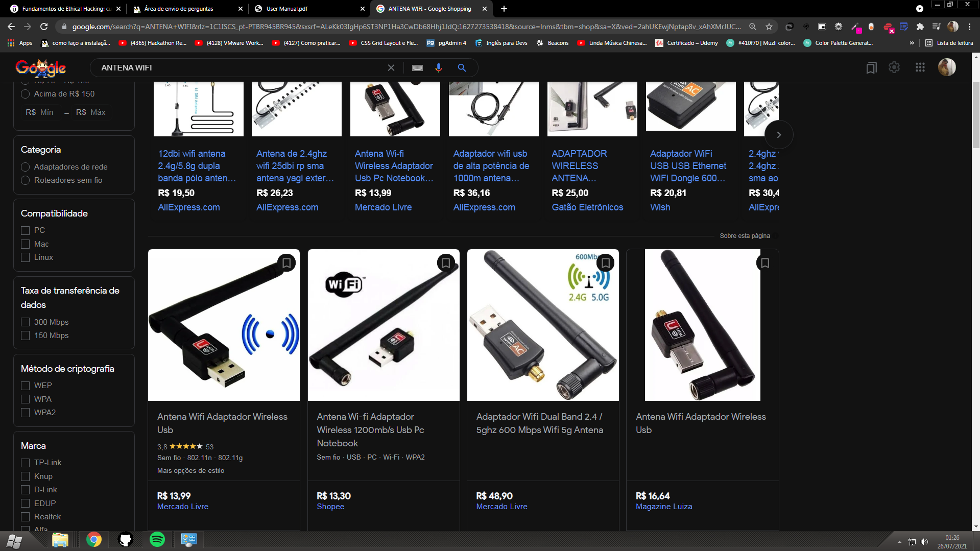This screenshot has height=551, width=980.
Task: Switch to the User Manual.pdf tab
Action: (308, 9)
